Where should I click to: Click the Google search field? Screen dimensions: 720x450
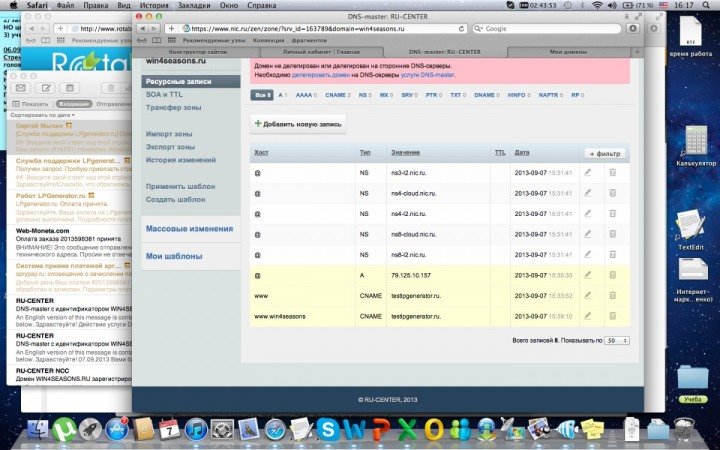click(x=555, y=29)
